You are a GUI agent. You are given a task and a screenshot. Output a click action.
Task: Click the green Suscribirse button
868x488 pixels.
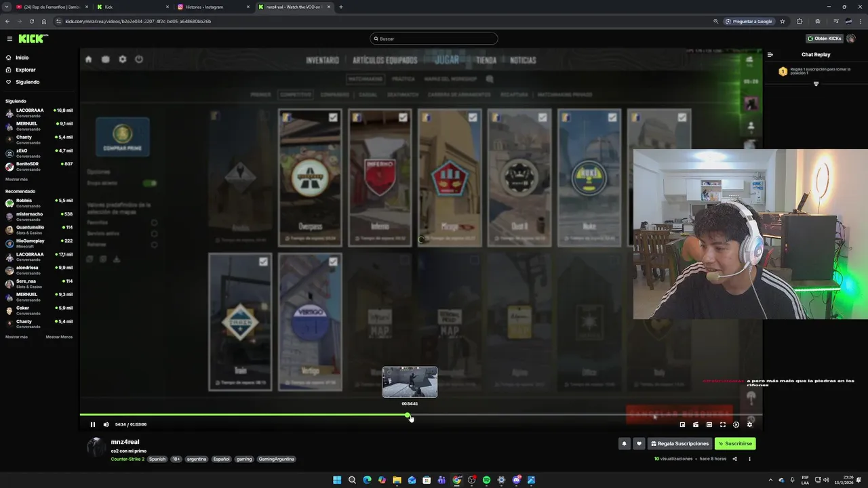[735, 444]
